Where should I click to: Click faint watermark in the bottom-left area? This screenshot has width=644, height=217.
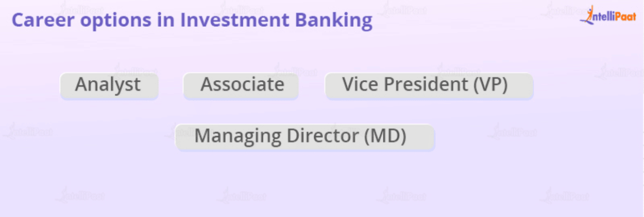[80, 195]
